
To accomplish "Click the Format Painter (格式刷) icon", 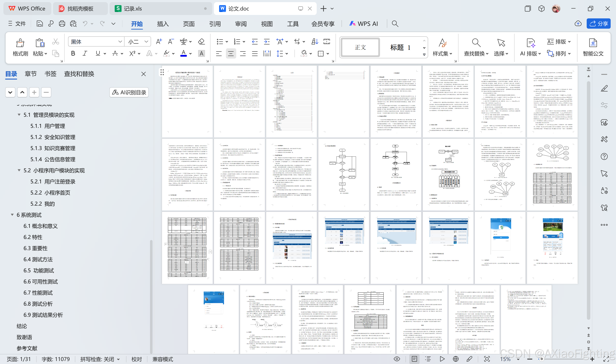I will point(20,43).
